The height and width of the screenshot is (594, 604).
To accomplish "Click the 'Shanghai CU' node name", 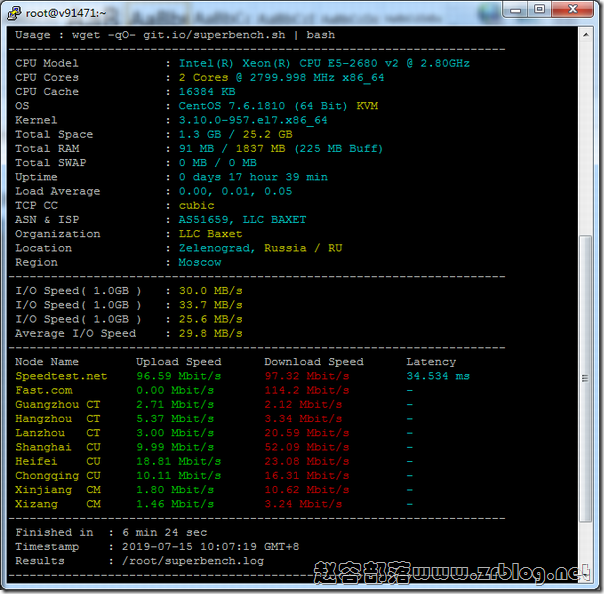I will pyautogui.click(x=58, y=447).
